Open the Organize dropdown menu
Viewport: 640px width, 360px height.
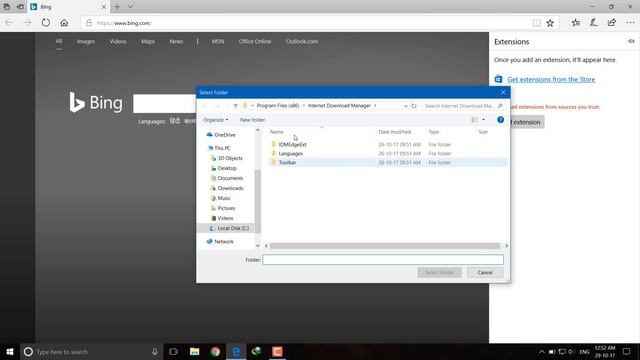point(216,120)
